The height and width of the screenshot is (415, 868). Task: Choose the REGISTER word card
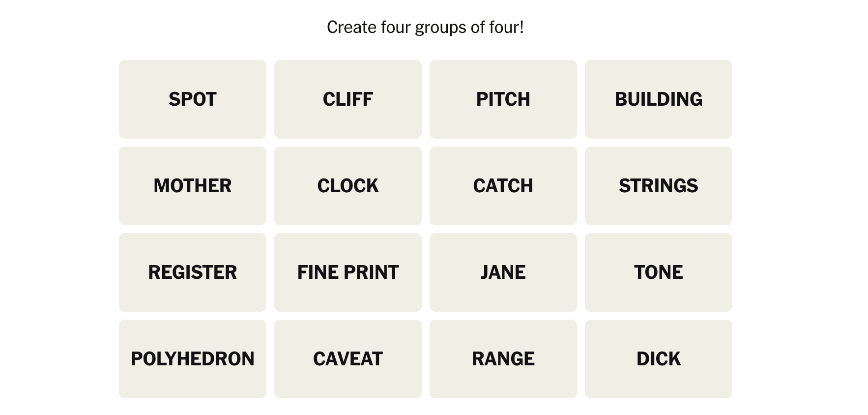[192, 272]
